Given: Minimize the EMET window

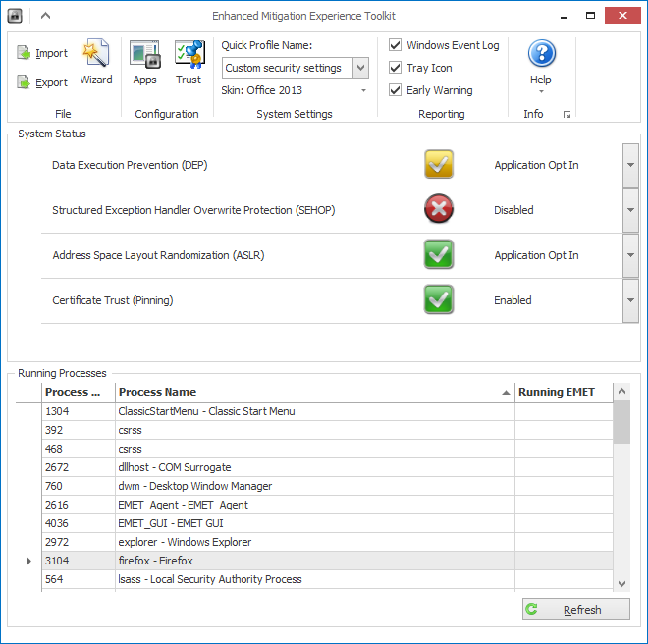Looking at the screenshot, I should tap(565, 16).
